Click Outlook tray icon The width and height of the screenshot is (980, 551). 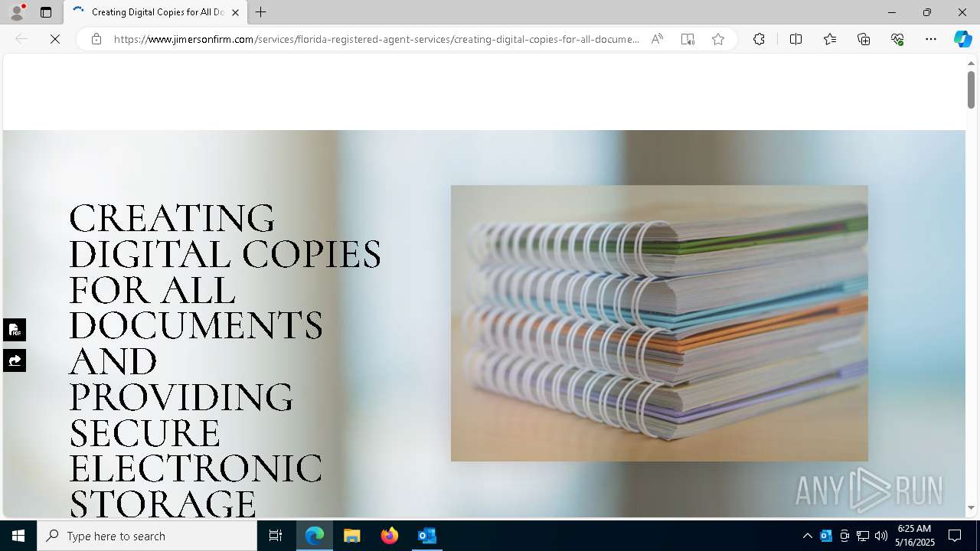(825, 536)
